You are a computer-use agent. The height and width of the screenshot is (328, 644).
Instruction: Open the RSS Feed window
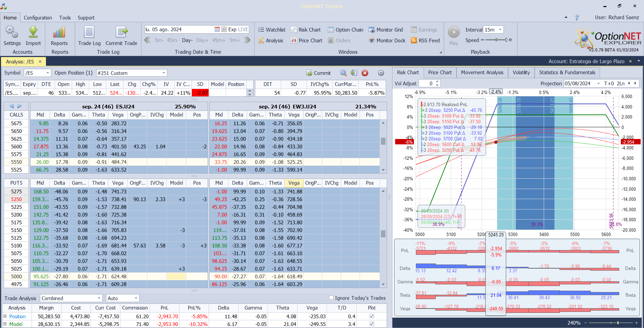pyautogui.click(x=425, y=40)
